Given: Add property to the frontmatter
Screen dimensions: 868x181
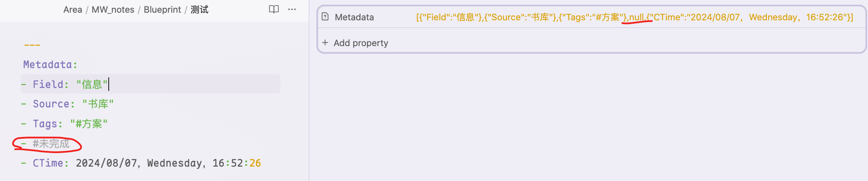Looking at the screenshot, I should click(355, 43).
